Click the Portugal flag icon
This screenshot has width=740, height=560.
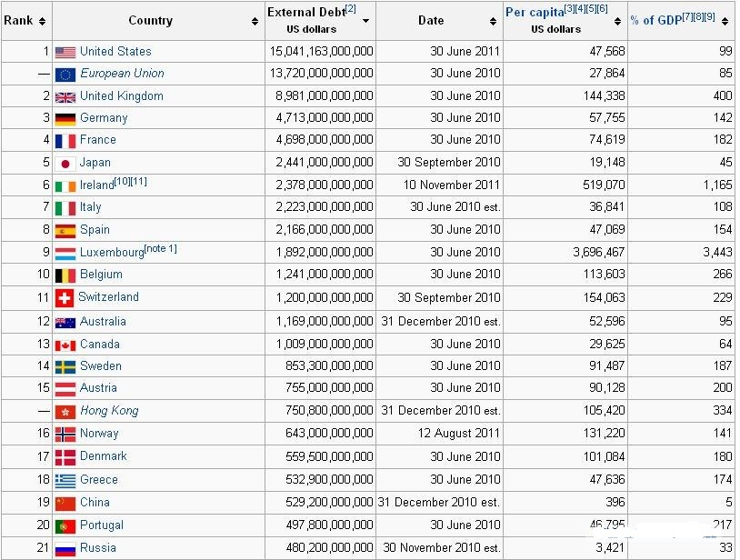point(65,526)
